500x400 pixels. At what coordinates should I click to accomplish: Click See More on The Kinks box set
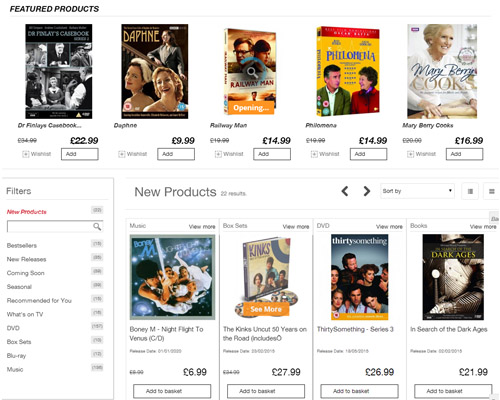pyautogui.click(x=266, y=309)
